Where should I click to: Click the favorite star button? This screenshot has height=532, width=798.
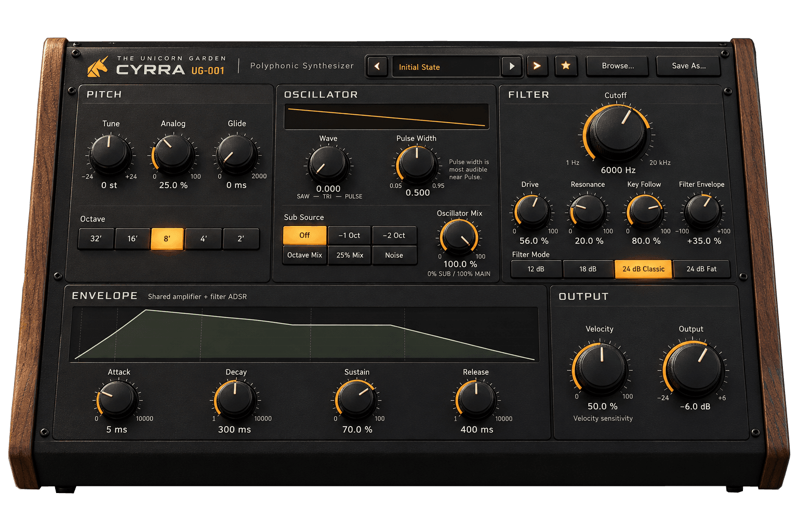[566, 66]
